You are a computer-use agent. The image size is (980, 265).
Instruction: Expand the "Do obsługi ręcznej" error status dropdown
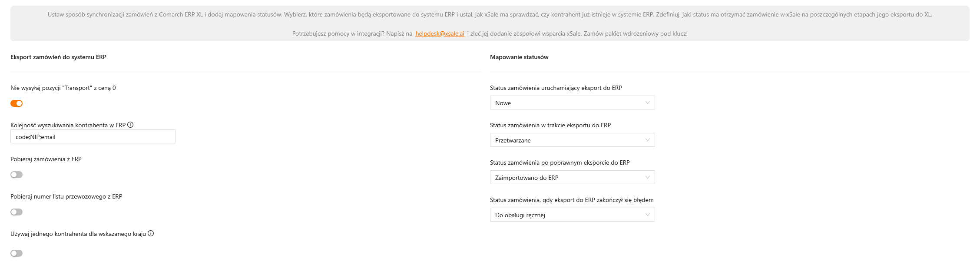pyautogui.click(x=572, y=215)
